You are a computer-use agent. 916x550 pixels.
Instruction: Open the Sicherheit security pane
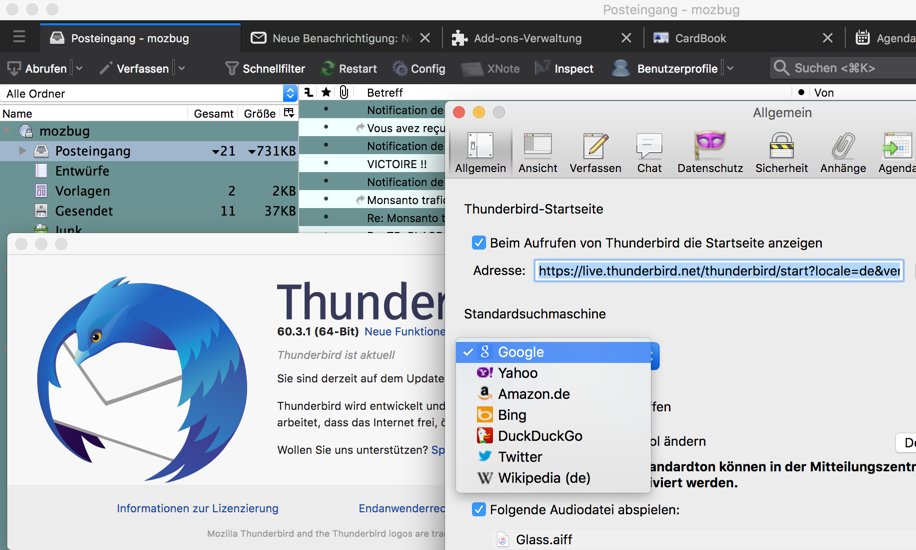781,153
